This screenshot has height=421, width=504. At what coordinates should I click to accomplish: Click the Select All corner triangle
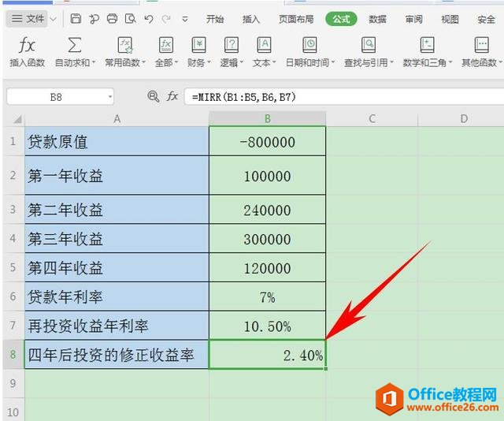click(17, 120)
